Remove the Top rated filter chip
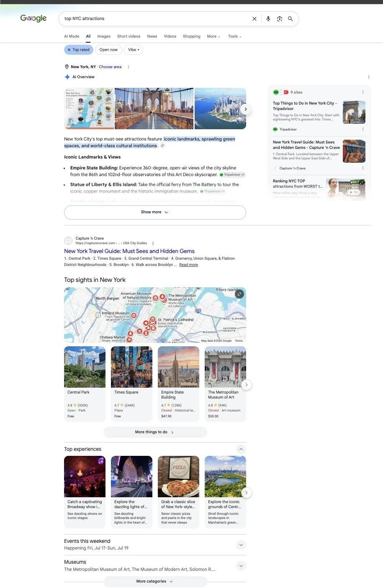The height and width of the screenshot is (588, 383). point(79,50)
